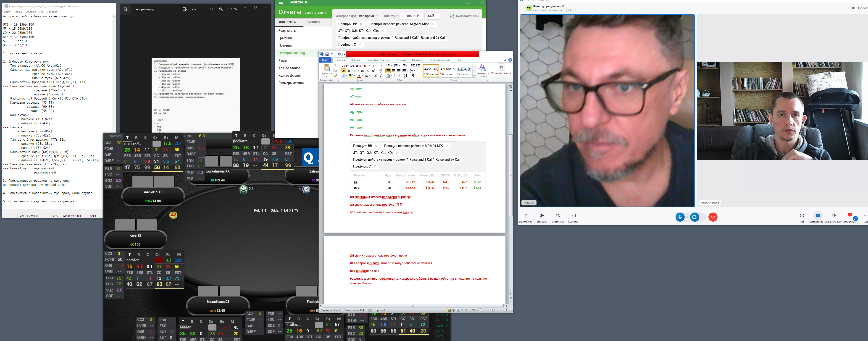Image resolution: width=868 pixels, height=341 pixels.
Task: Click Format Painter brush in Word
Action: click(335, 76)
